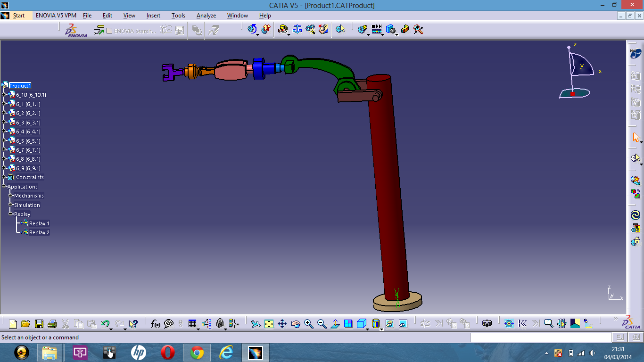644x362 pixels.
Task: Save the product with the floppy disk icon
Action: 39,324
